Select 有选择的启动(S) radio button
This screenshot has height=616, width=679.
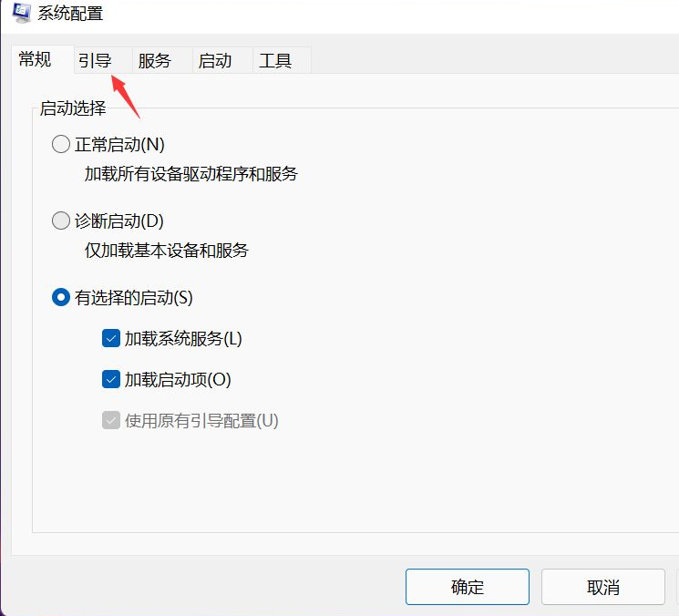click(61, 297)
